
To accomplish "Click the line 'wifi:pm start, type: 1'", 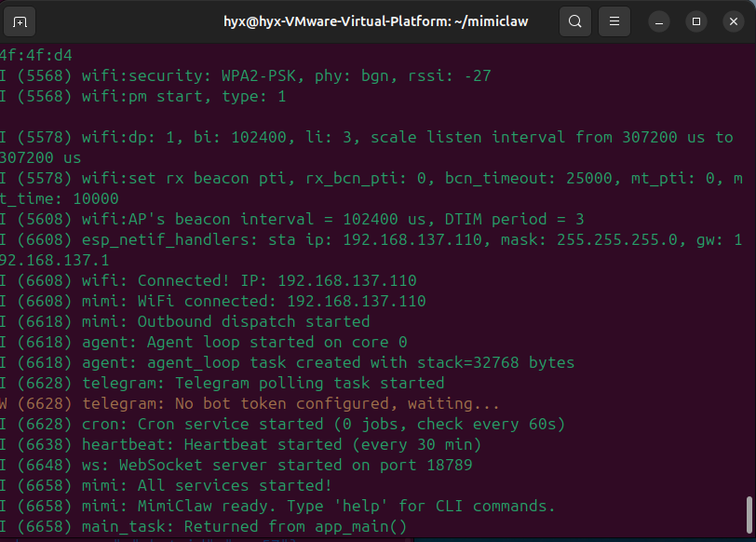I will pos(142,97).
